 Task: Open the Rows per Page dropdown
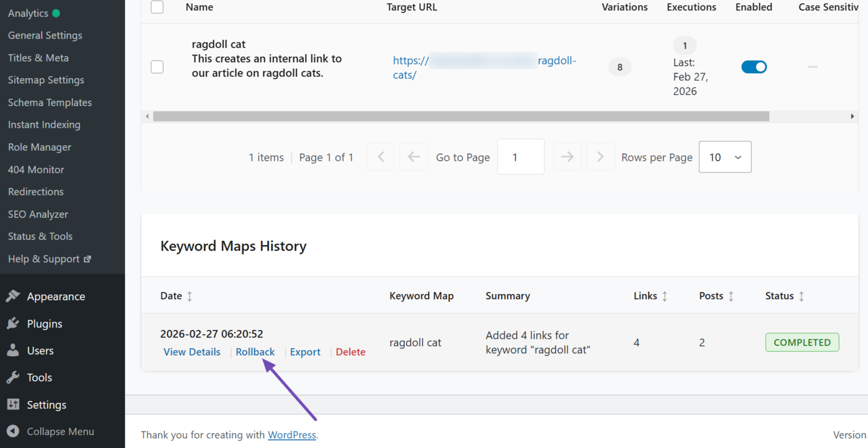point(725,156)
